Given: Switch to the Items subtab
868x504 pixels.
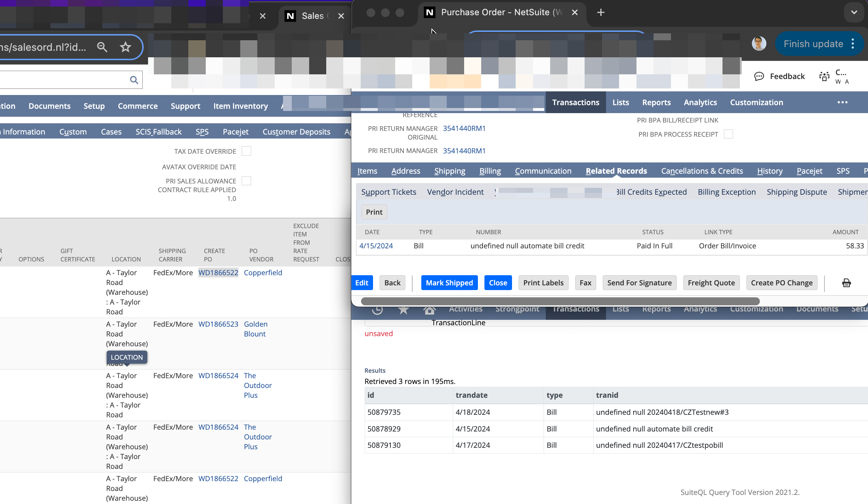Looking at the screenshot, I should pyautogui.click(x=367, y=171).
